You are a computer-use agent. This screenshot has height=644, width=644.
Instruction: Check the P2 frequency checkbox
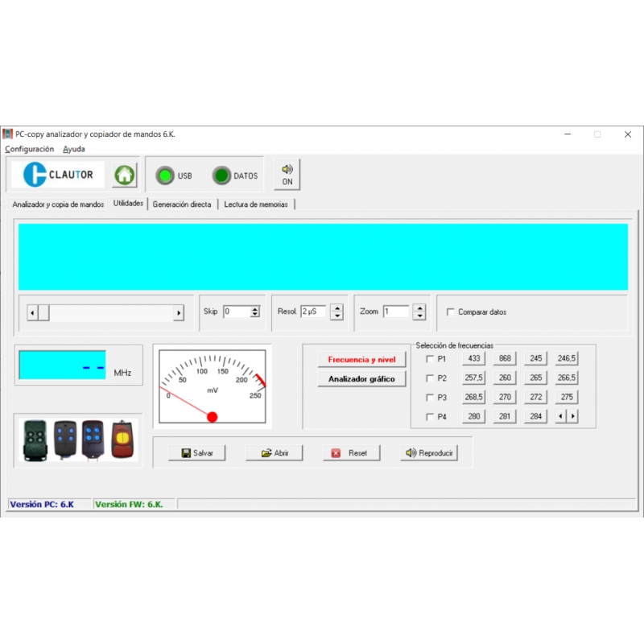coord(430,378)
